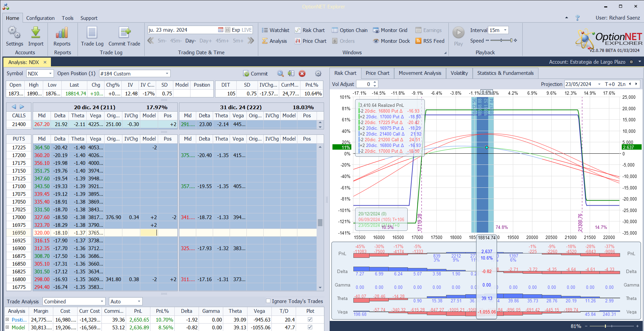Open the Projection date dropdown
This screenshot has height=331, width=644.
pos(599,84)
